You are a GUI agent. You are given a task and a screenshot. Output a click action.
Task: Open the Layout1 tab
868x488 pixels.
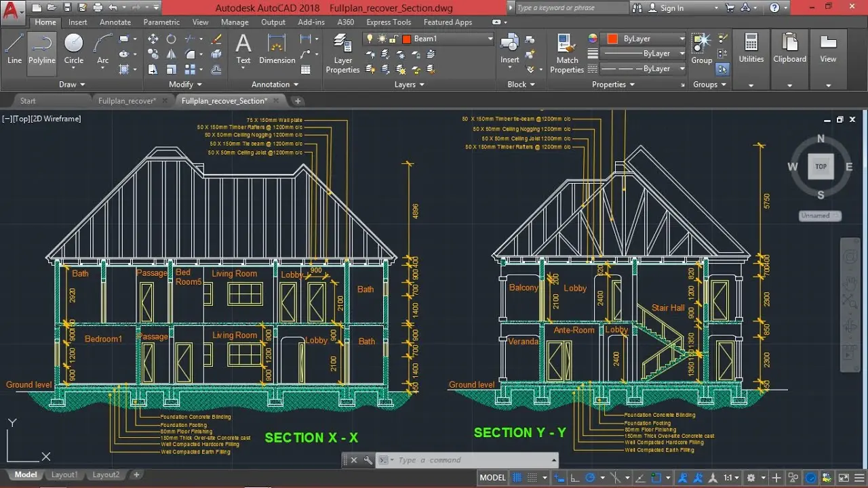point(64,475)
